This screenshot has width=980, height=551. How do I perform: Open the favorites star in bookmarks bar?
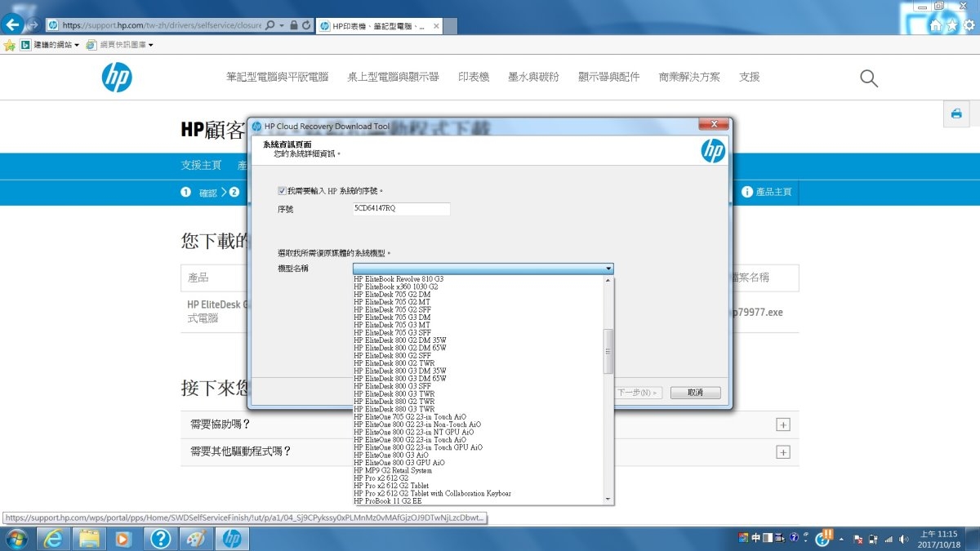point(9,45)
